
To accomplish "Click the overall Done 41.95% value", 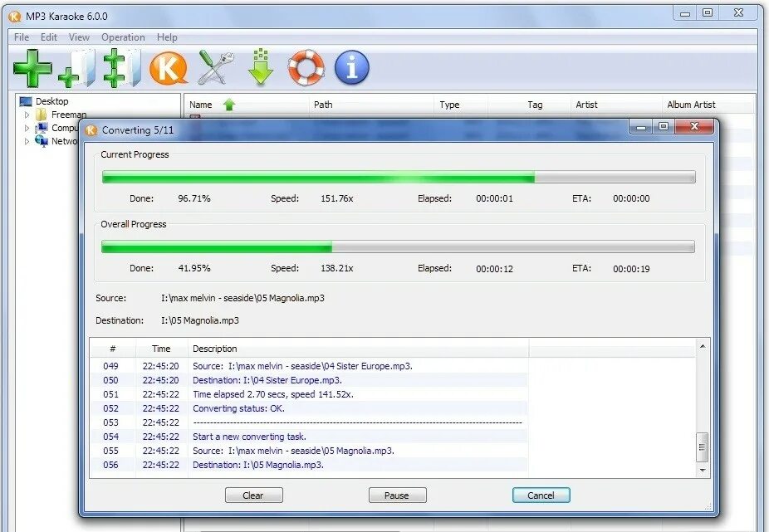I will [194, 268].
